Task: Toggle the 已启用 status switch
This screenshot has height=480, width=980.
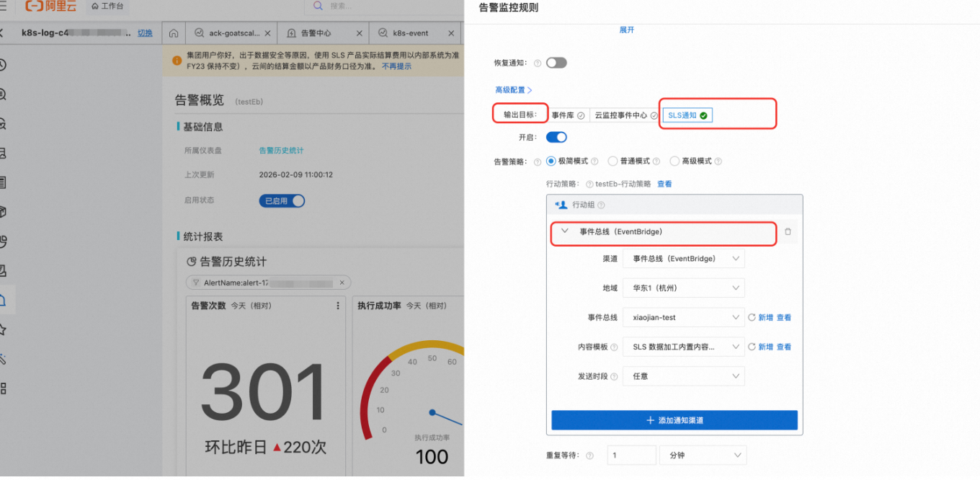Action: [x=282, y=201]
